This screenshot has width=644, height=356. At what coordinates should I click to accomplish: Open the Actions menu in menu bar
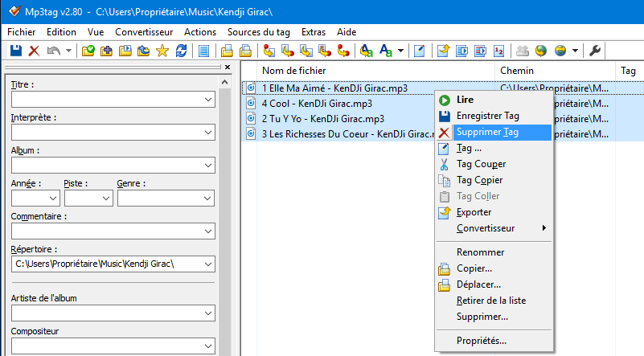tap(200, 32)
